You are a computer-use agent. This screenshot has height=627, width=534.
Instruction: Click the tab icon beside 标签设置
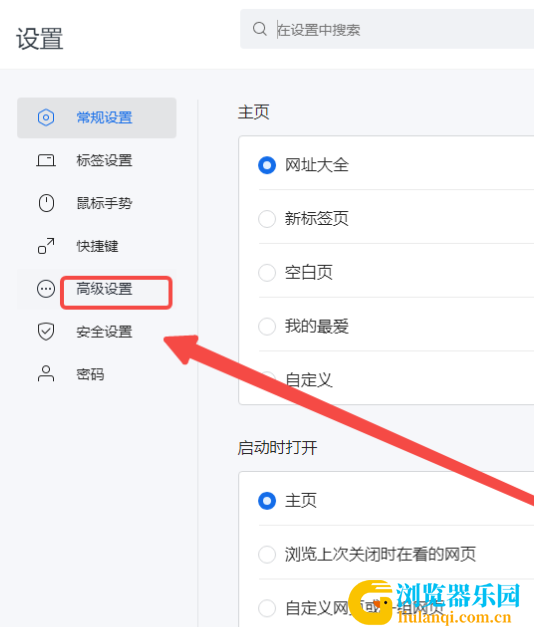(x=46, y=160)
